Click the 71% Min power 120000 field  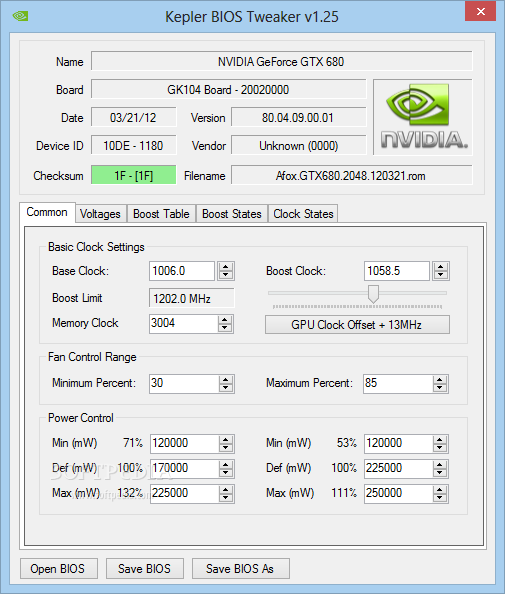(x=184, y=444)
